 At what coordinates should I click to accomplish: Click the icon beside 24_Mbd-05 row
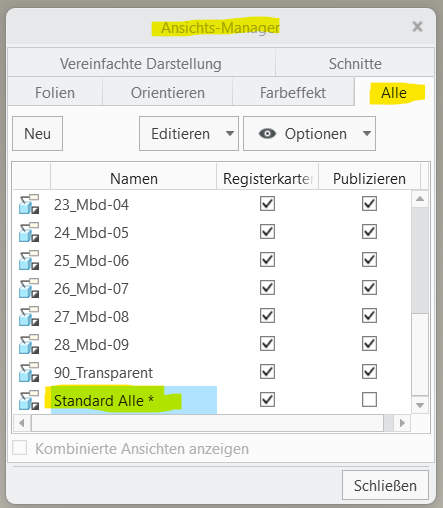(x=29, y=232)
